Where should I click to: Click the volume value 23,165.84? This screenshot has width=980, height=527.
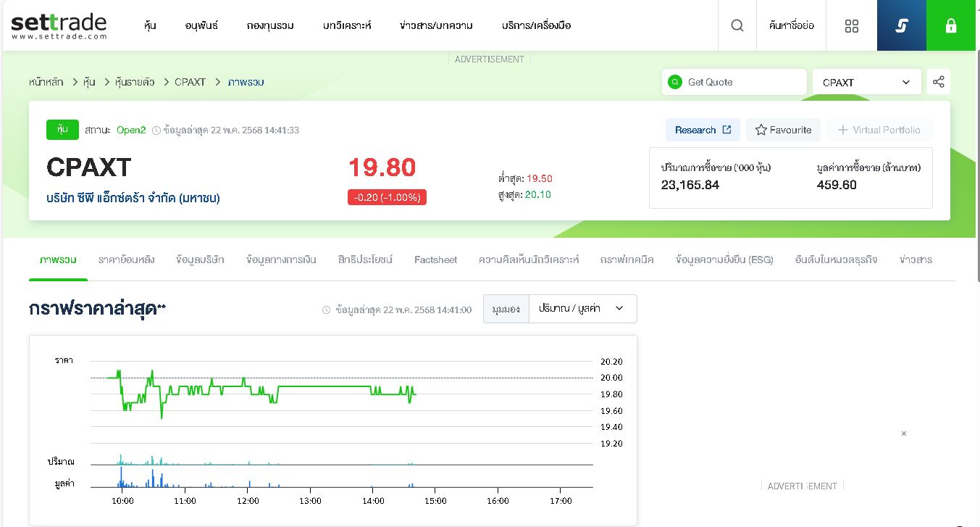coord(690,185)
